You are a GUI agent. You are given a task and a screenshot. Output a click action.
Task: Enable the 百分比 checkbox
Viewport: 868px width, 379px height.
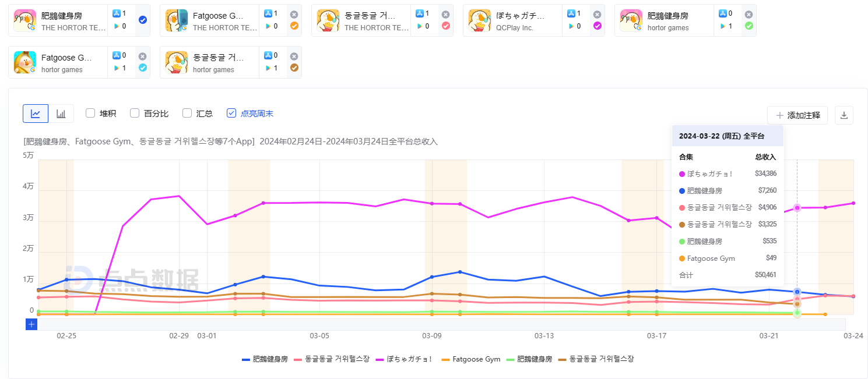(135, 114)
